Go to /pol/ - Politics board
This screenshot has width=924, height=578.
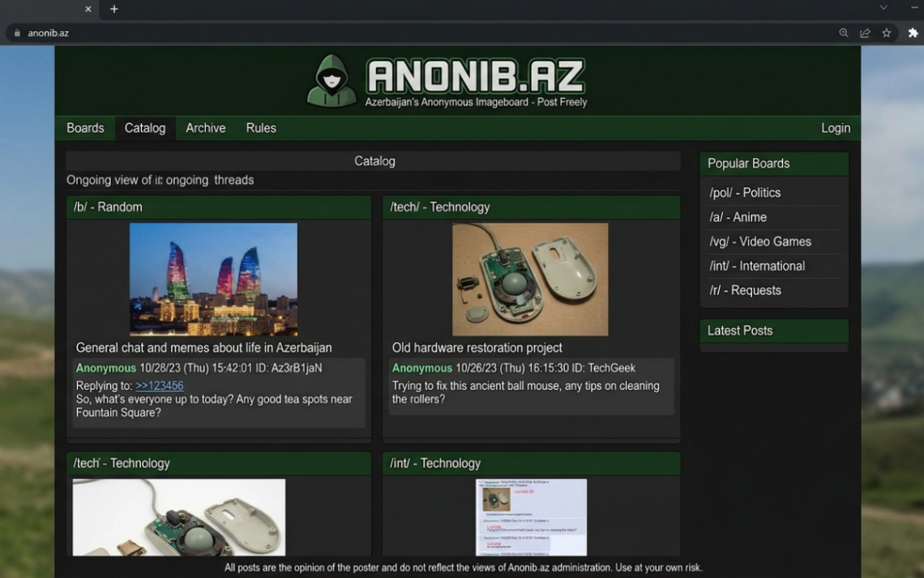[745, 193]
